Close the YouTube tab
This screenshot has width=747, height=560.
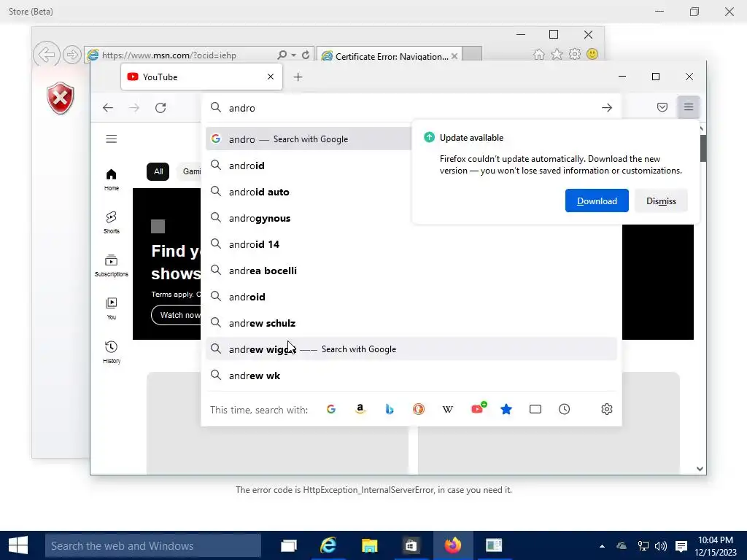(x=271, y=77)
